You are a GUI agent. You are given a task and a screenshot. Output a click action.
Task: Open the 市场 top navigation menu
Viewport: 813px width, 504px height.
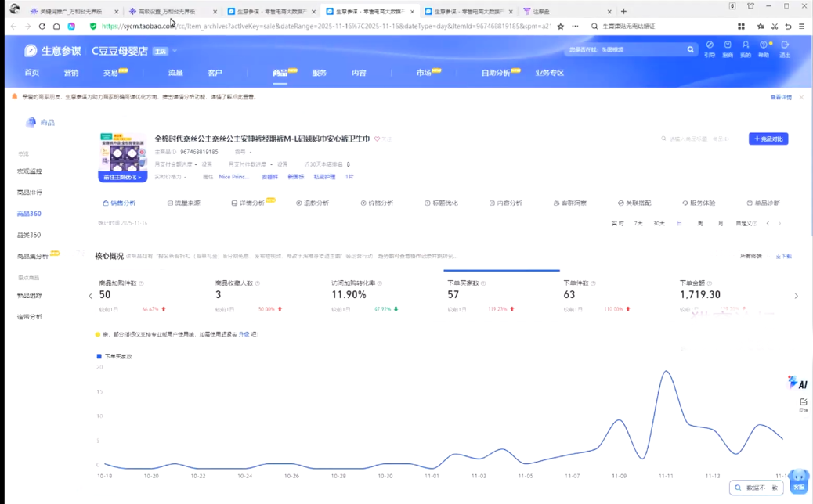pos(424,73)
